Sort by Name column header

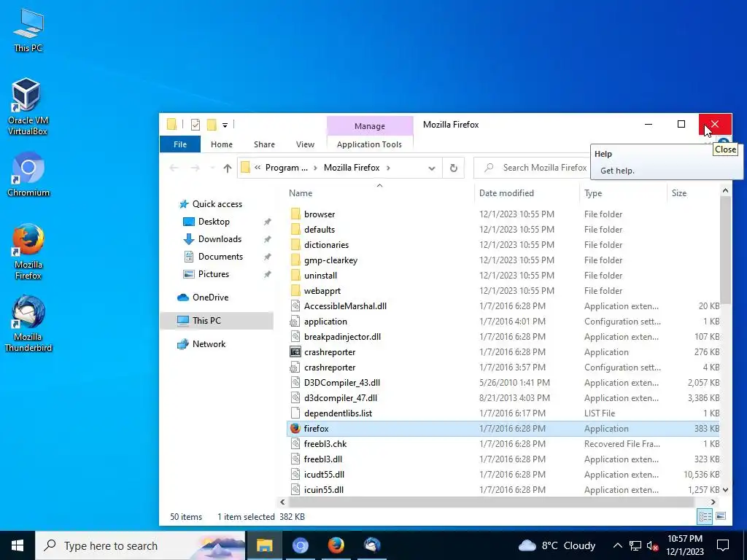point(379,193)
